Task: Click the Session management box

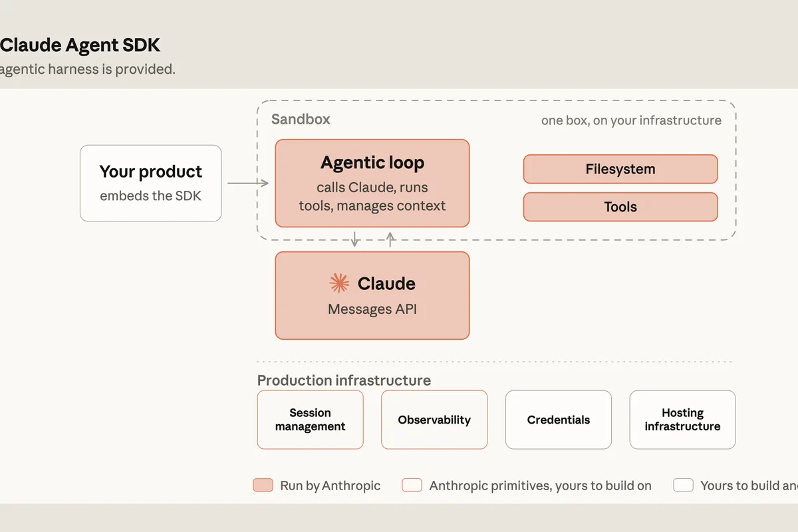Action: coord(311,420)
